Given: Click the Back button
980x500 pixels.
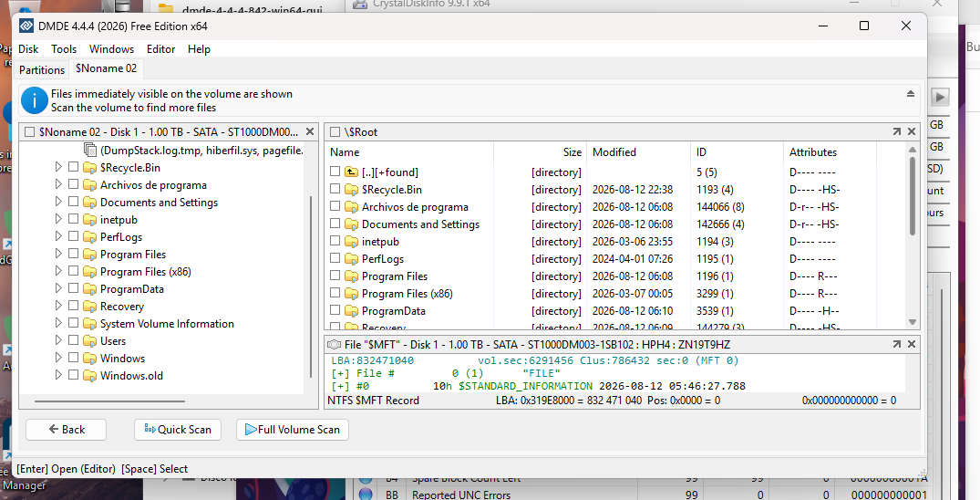Looking at the screenshot, I should pos(67,429).
